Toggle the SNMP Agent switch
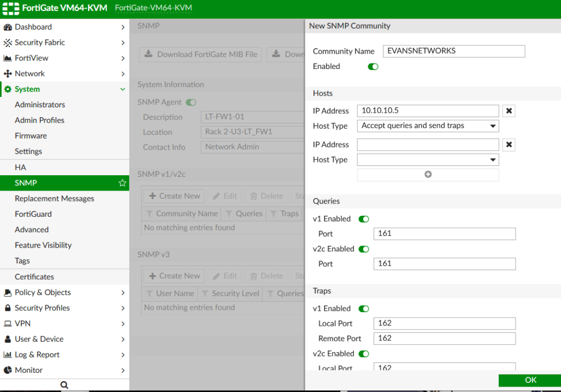This screenshot has height=392, width=561. (191, 102)
